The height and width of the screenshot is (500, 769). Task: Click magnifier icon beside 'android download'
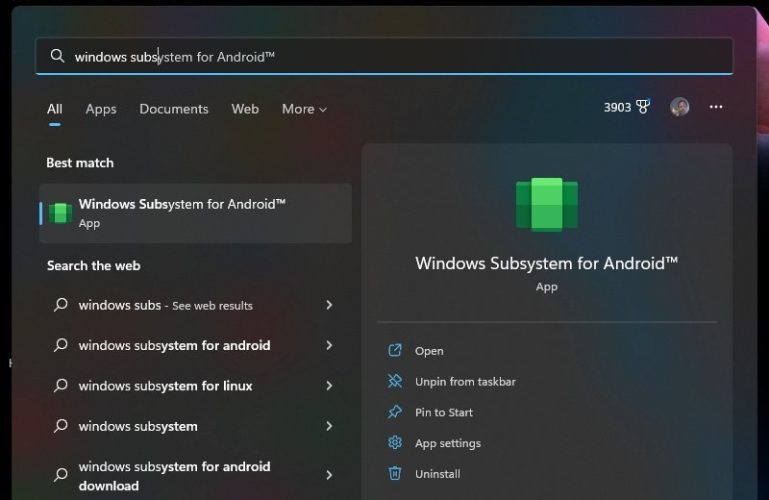pos(60,475)
